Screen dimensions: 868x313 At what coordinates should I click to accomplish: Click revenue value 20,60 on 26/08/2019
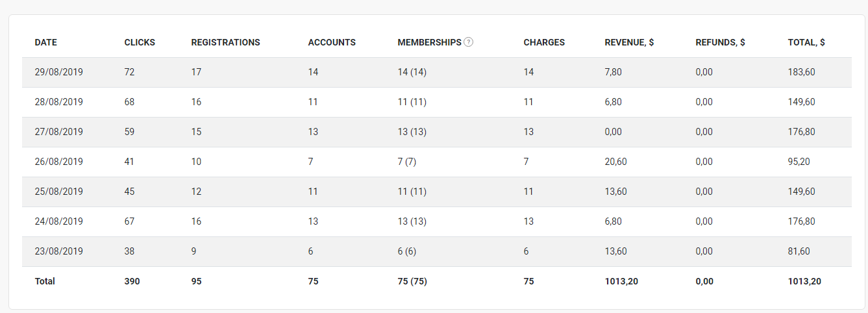(x=615, y=162)
